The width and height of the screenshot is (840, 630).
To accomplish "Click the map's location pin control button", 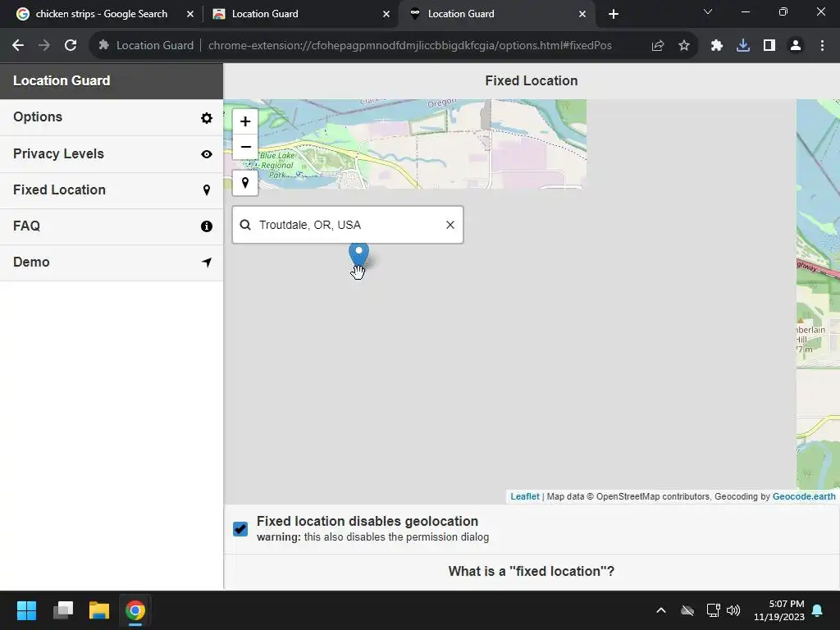I will click(x=244, y=183).
